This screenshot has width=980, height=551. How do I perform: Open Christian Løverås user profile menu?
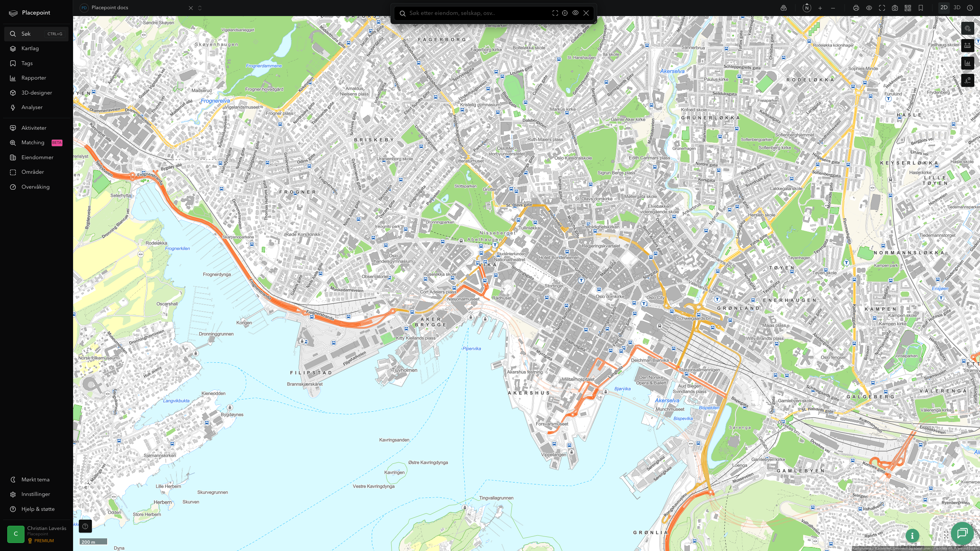[36, 534]
